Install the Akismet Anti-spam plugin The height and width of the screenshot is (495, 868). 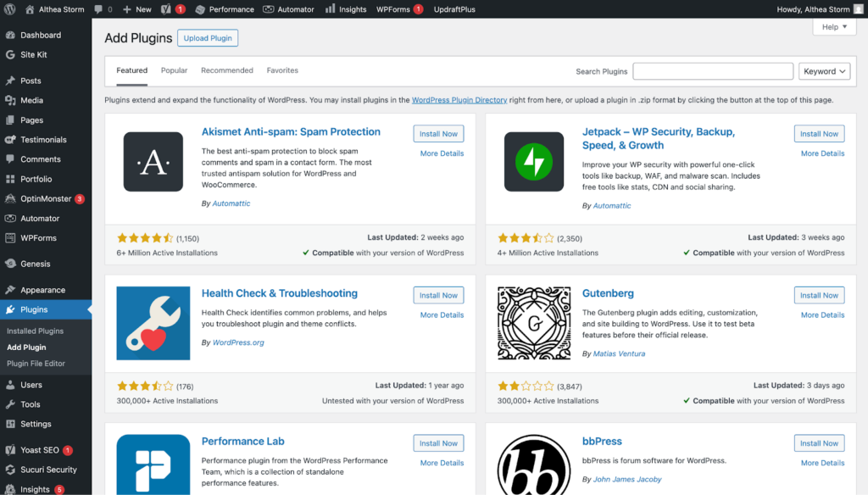[438, 134]
